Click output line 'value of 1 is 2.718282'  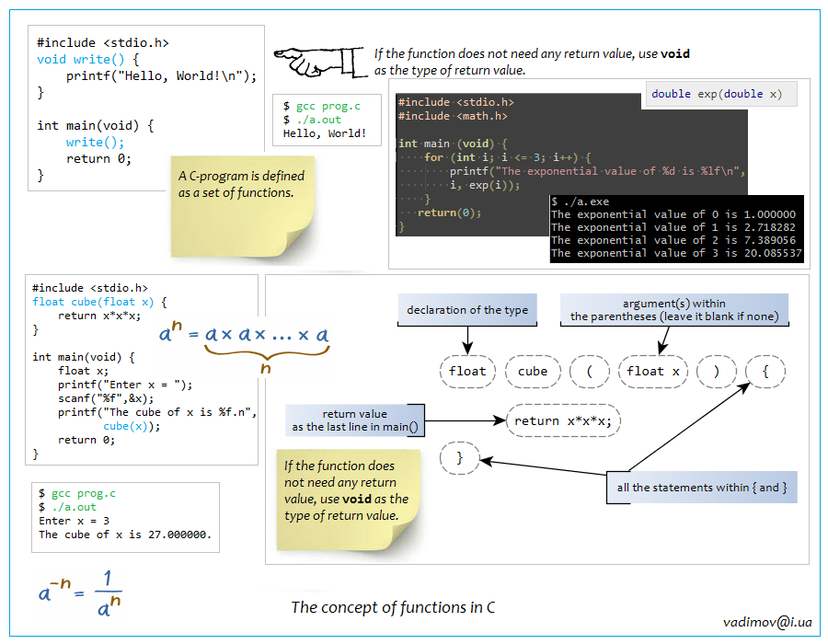(673, 227)
